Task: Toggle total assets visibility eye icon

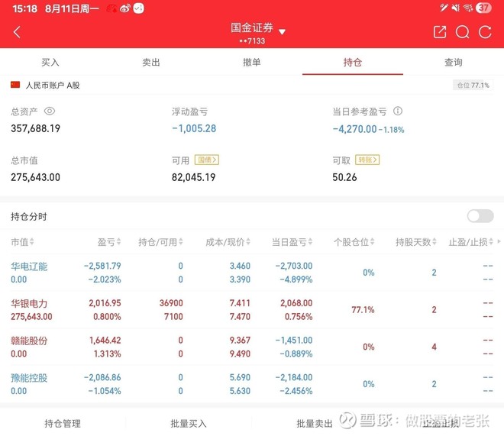Action: point(50,111)
